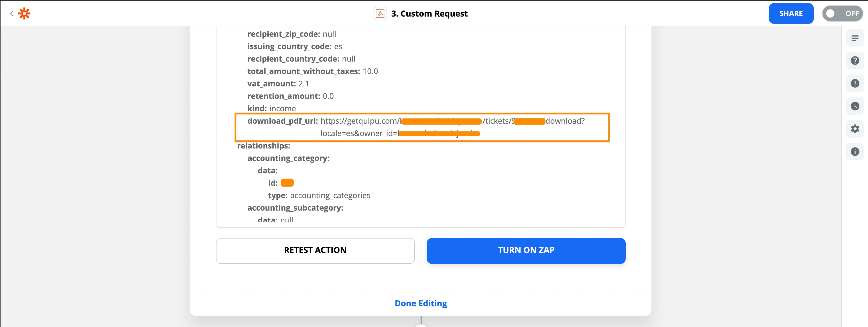This screenshot has width=868, height=327.
Task: Click the Zapier orange logo icon
Action: click(x=24, y=13)
